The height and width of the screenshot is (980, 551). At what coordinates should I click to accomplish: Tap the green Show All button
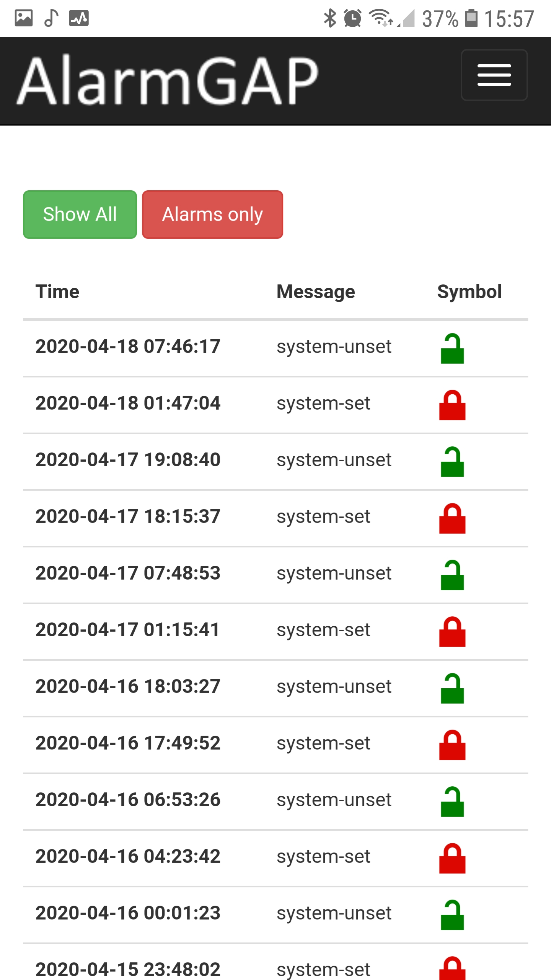(x=80, y=214)
